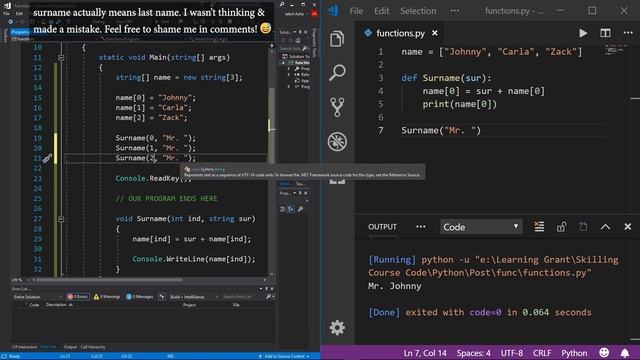The height and width of the screenshot is (360, 640).
Task: Open the Explorer view in VS Code
Action: pos(337,39)
